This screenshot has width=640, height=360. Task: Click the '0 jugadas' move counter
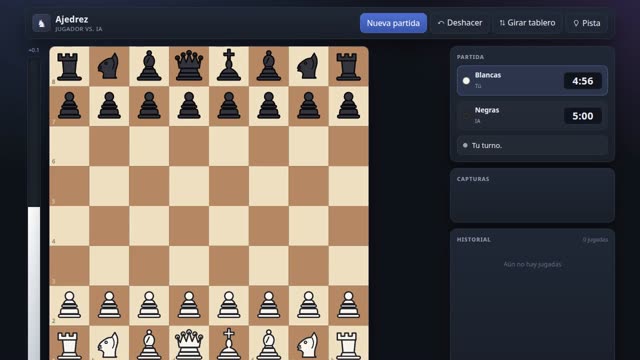pyautogui.click(x=595, y=240)
